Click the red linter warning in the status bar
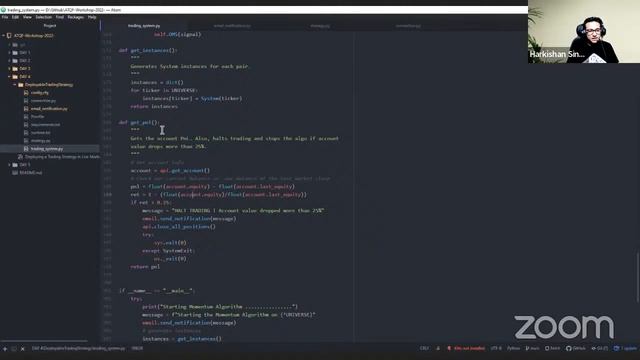Viewport: 640px width, 360px height. (466, 349)
